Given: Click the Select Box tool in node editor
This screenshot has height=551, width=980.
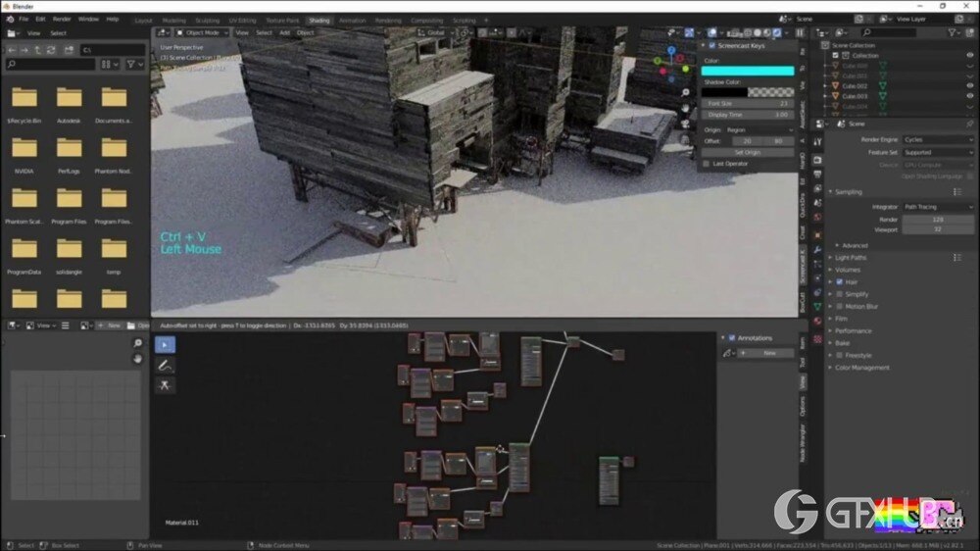Looking at the screenshot, I should (x=165, y=344).
